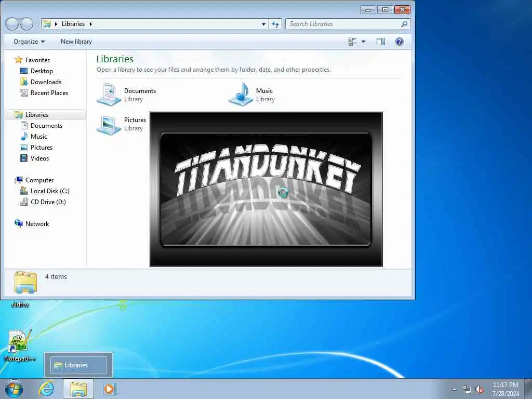Click the Change your view icon
532x399 pixels.
tap(353, 42)
